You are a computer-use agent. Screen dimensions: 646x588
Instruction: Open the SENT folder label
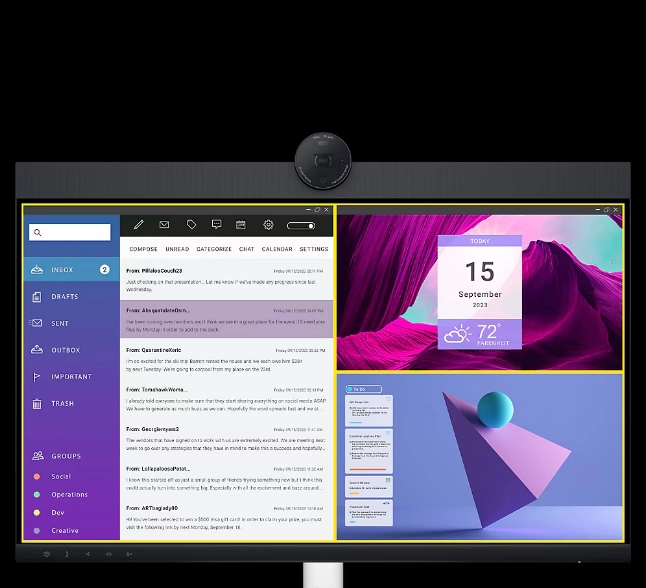60,323
